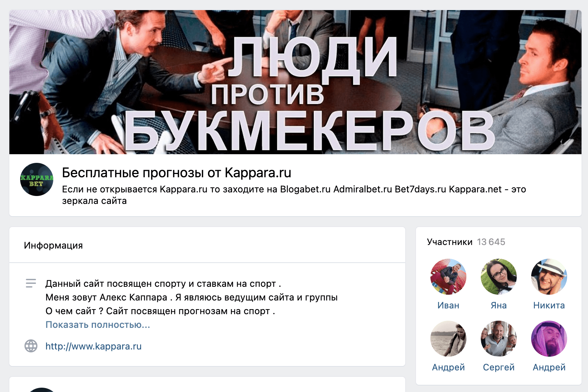Open Никита's profile avatar in white hat
588x392 pixels.
coord(549,277)
